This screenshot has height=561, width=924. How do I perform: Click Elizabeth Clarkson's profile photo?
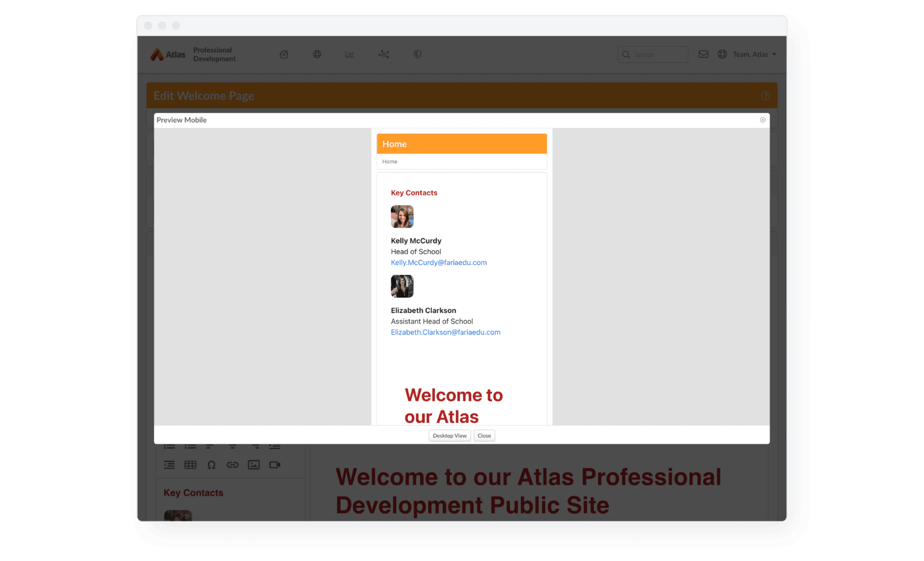(402, 286)
